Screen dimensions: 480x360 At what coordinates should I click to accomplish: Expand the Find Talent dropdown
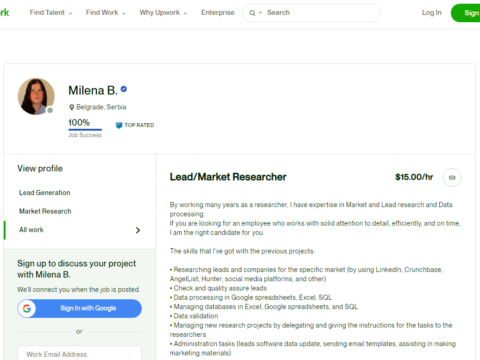tap(51, 13)
